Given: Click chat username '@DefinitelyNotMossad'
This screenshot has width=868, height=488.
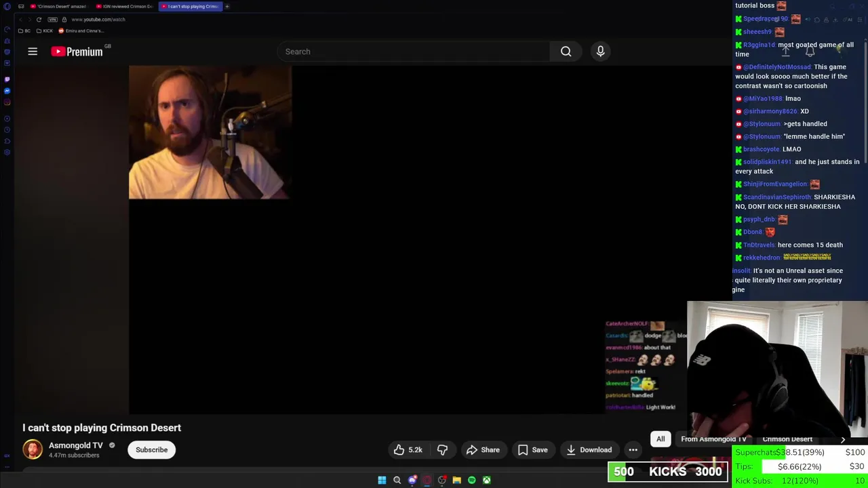Looking at the screenshot, I should 777,67.
